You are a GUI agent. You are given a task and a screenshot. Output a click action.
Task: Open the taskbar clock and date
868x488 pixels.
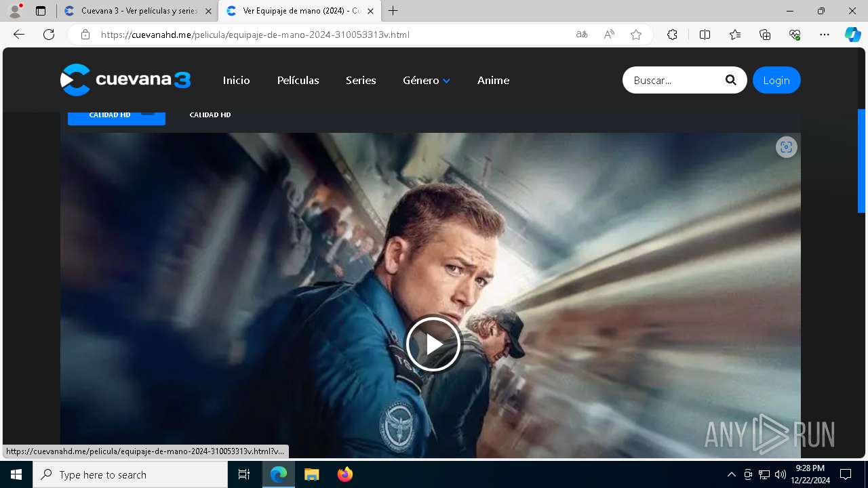[811, 474]
